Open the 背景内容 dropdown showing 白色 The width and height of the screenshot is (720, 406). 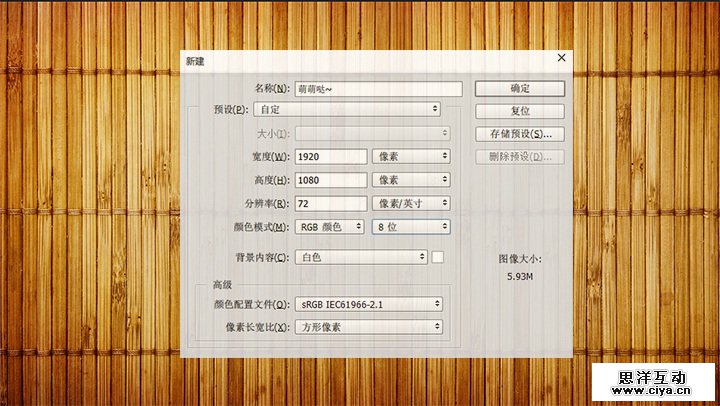[361, 257]
